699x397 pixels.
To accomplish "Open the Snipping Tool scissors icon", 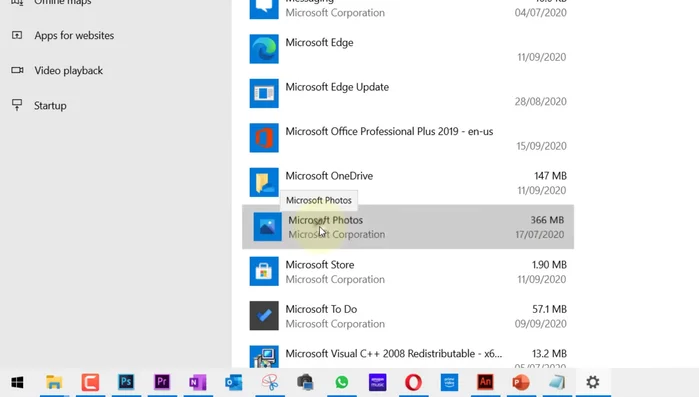I will coord(270,382).
